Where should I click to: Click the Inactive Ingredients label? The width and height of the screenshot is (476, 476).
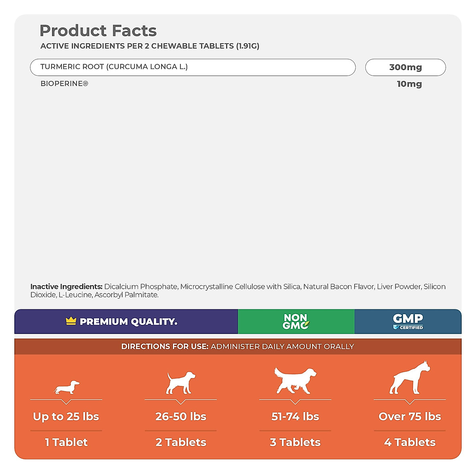66,286
